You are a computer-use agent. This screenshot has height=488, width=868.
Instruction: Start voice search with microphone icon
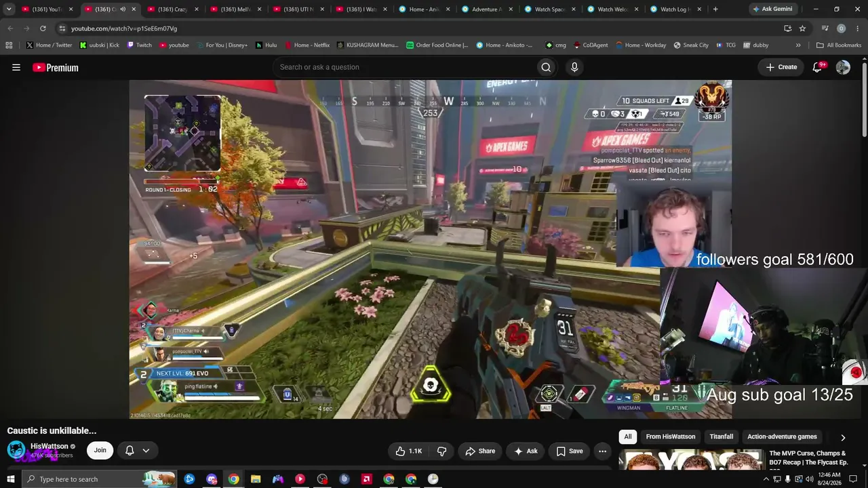point(574,67)
